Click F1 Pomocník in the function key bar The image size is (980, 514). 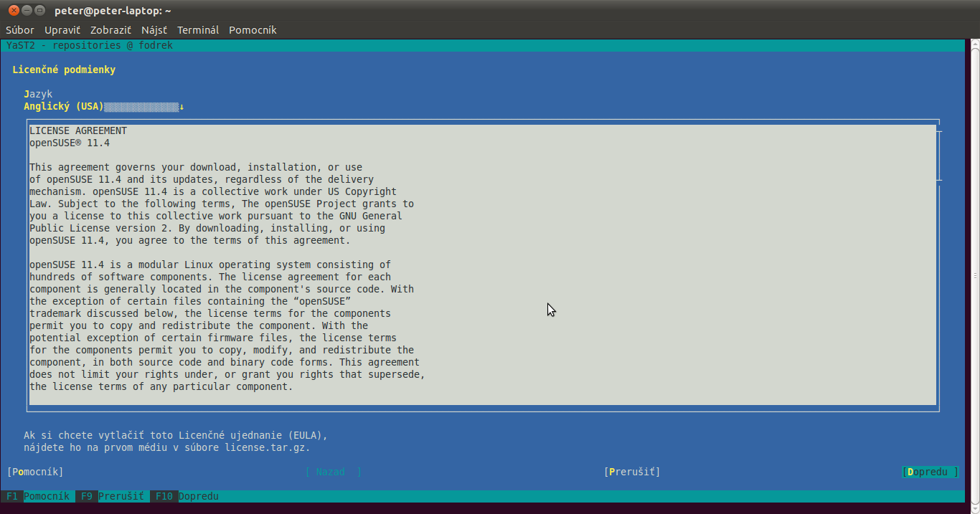point(38,496)
